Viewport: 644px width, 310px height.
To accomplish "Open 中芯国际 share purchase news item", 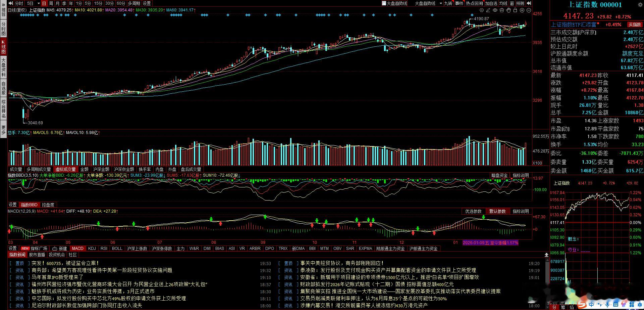I will (109, 298).
